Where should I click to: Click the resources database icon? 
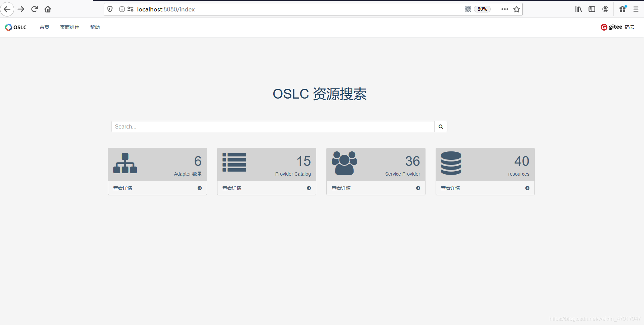(x=451, y=164)
